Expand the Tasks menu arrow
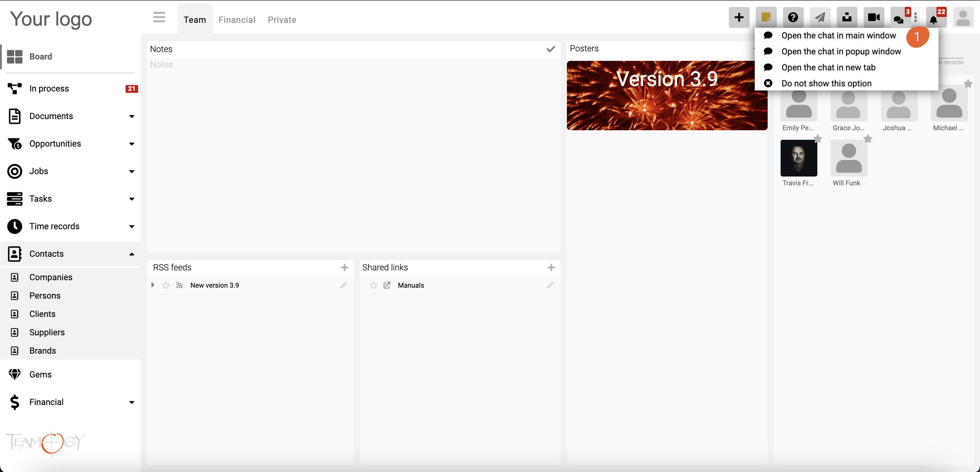The width and height of the screenshot is (980, 472). coord(132,199)
